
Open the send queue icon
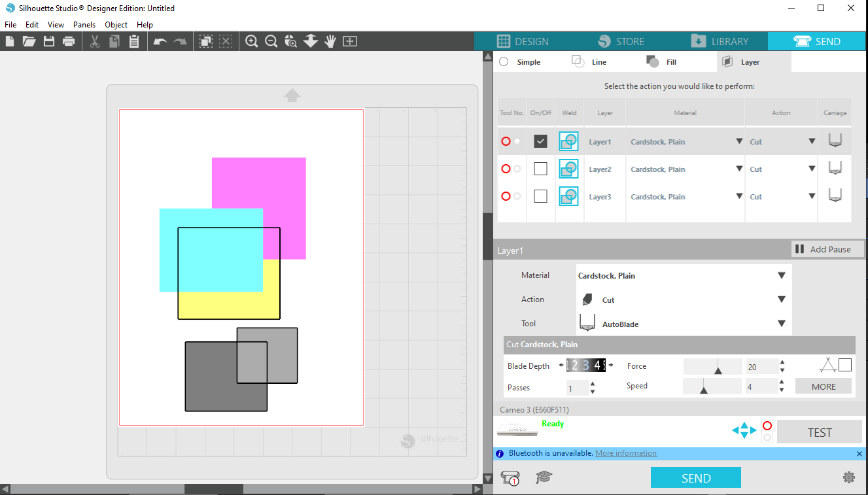[510, 478]
